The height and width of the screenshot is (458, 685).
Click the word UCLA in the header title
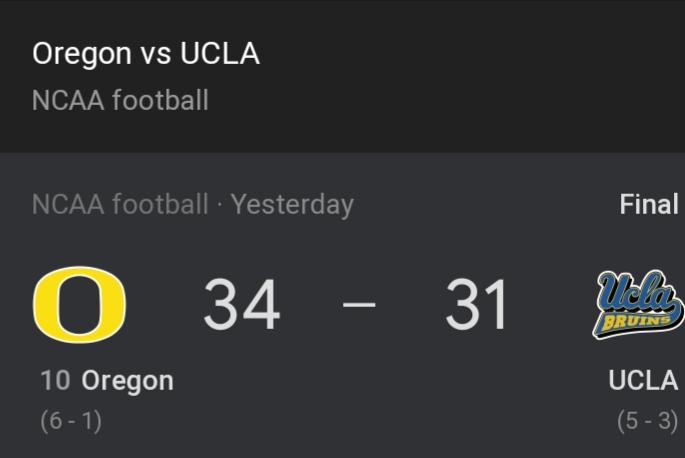[x=219, y=54]
